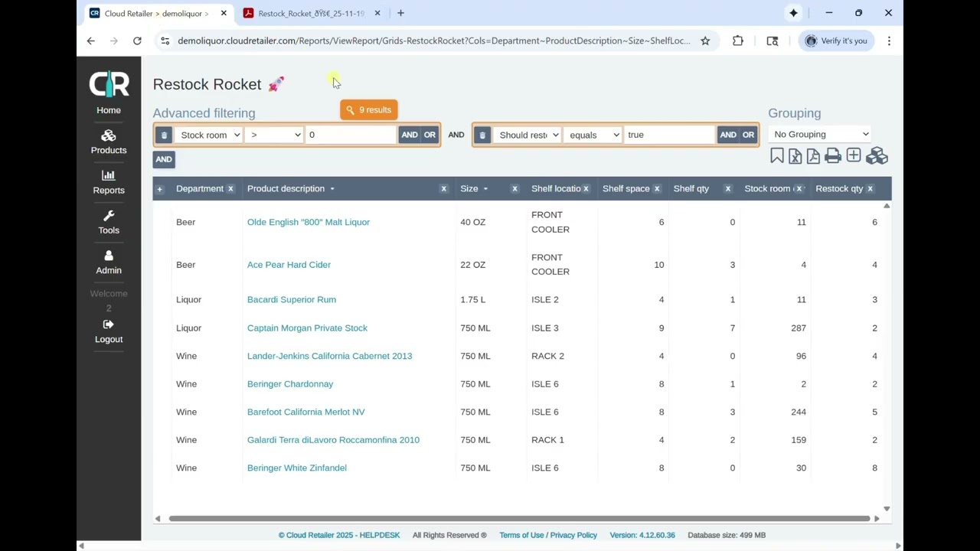Click AND in the Should restock rule
This screenshot has height=551, width=980.
pos(728,135)
